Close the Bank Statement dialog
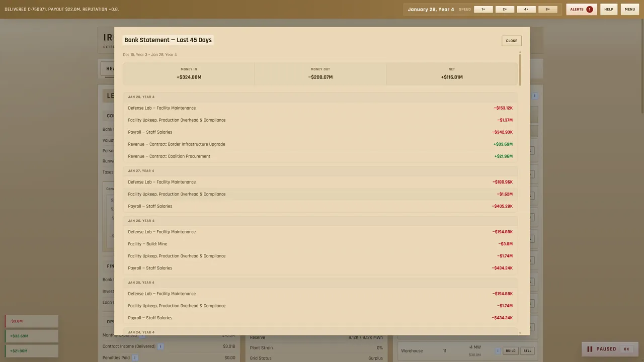Viewport: 644px width, 362px height. click(x=512, y=41)
